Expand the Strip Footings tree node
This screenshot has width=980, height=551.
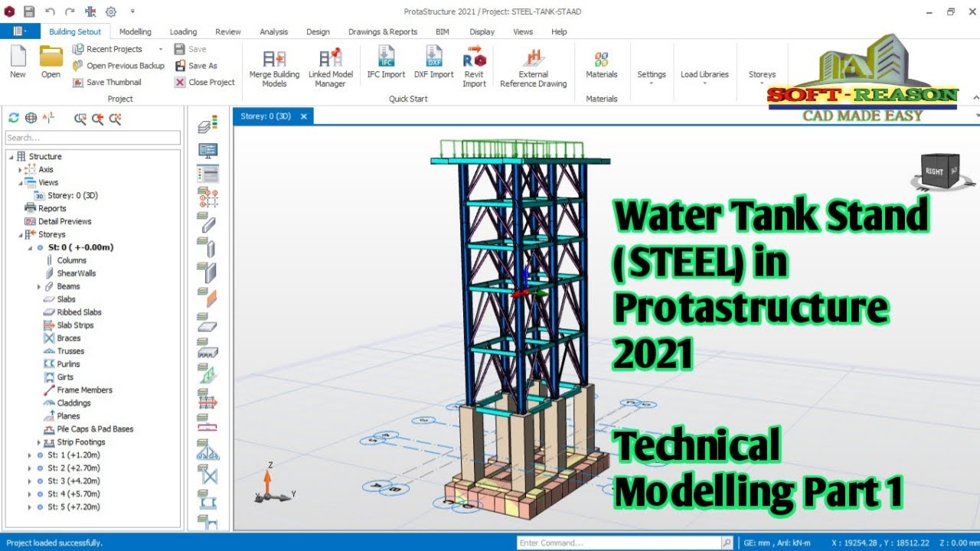click(x=39, y=443)
